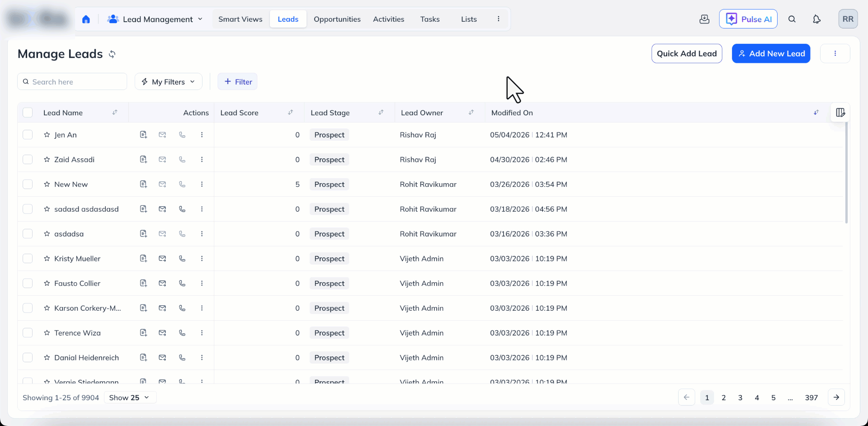
Task: Check the Terence Wiza row checkbox
Action: tap(28, 333)
